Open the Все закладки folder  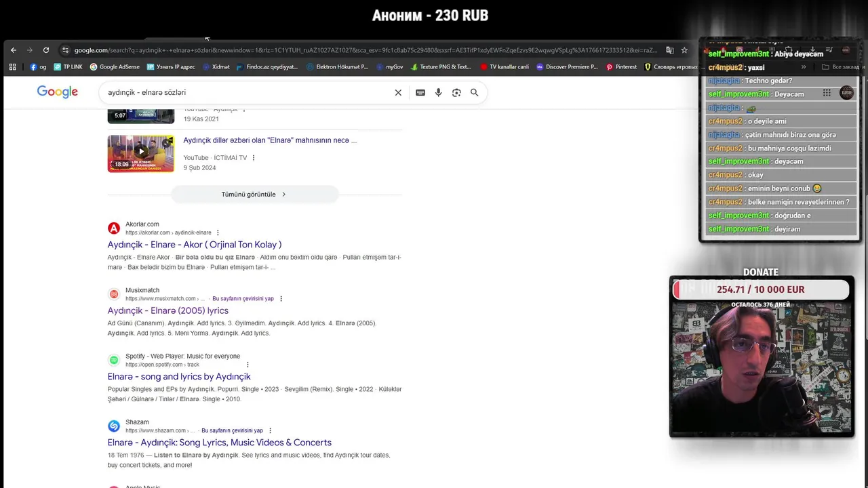(x=840, y=67)
